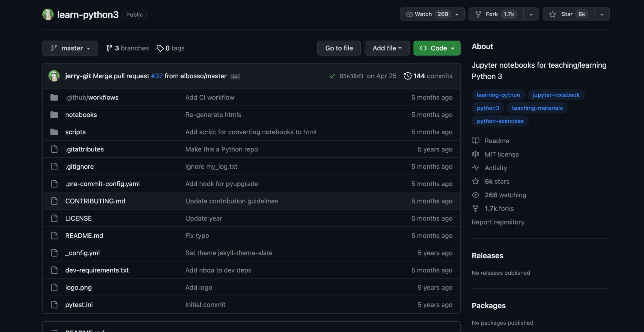Viewport: 644px width, 332px height.
Task: Click the green CI checkmark on the commit
Action: (x=332, y=76)
